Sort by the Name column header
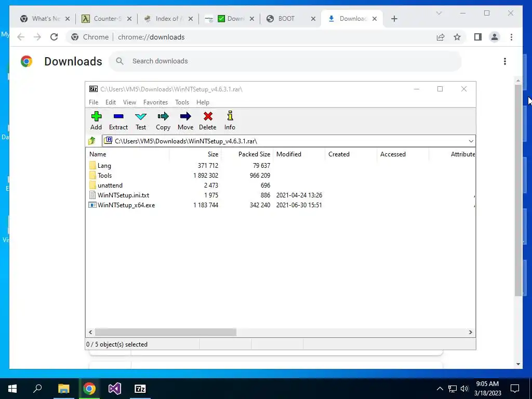 click(128, 154)
